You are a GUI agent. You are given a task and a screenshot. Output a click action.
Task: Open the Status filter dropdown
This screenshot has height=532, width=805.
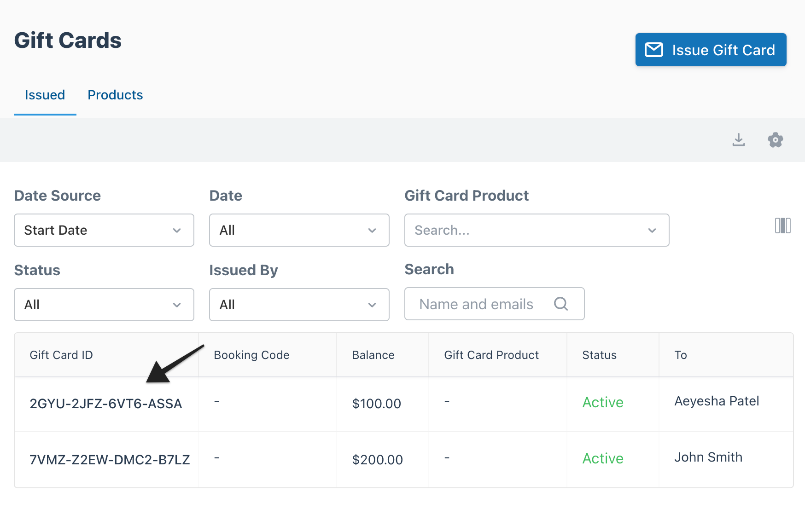point(104,305)
